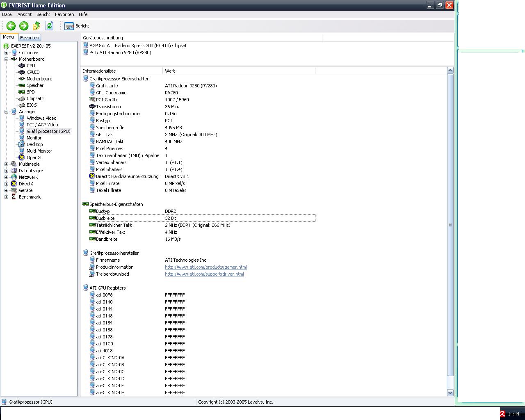Go up one level with the Up arrow icon
This screenshot has height=420, width=525.
click(37, 26)
